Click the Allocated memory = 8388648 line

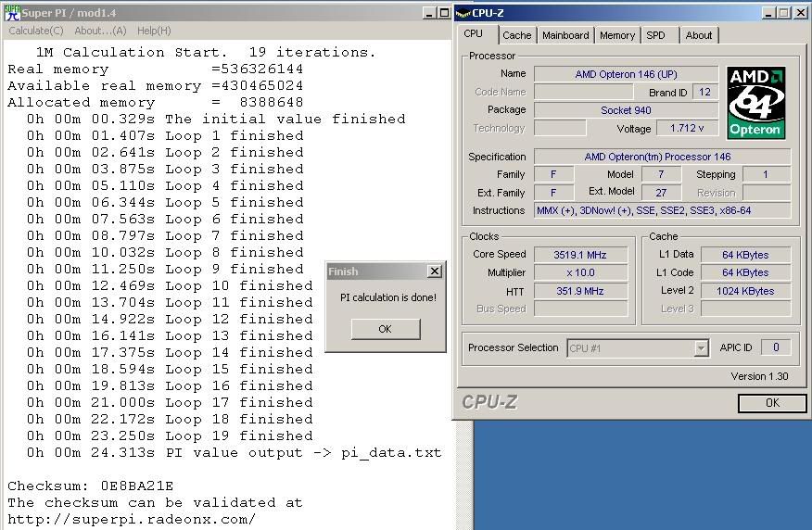click(x=156, y=103)
